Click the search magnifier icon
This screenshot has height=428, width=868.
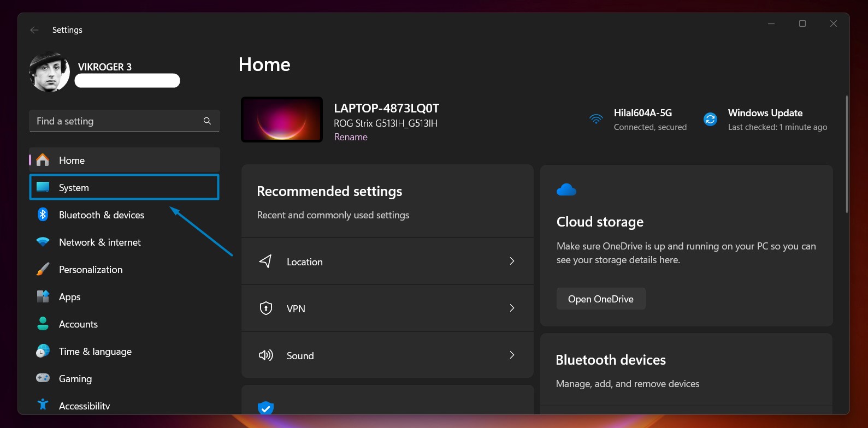(x=207, y=121)
